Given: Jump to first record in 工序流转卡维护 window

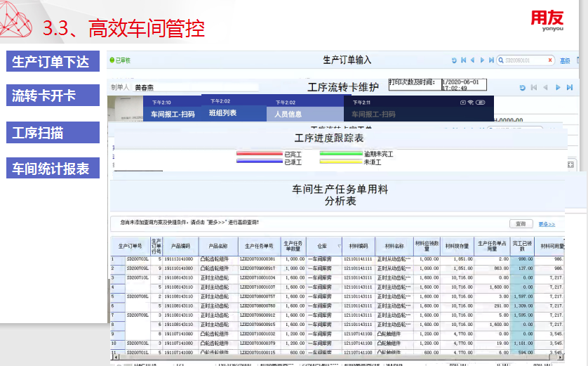Looking at the screenshot, I should point(534,88).
